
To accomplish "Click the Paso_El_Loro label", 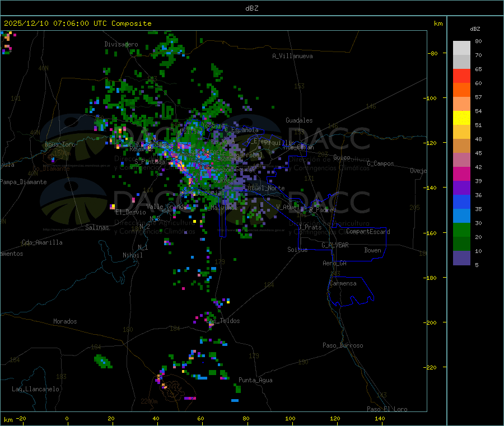I will point(387,409).
